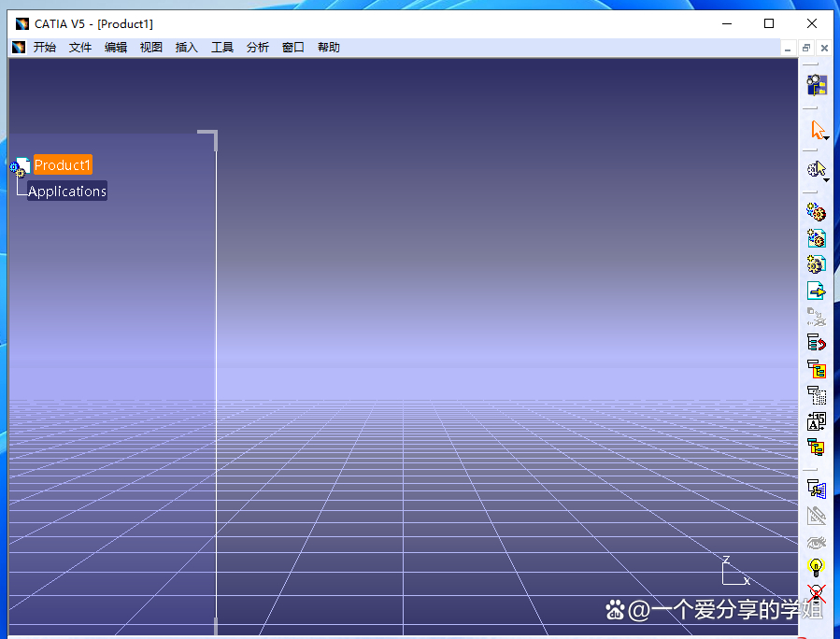This screenshot has height=639, width=840.
Task: Click the dashed-box tree icon
Action: tap(817, 395)
